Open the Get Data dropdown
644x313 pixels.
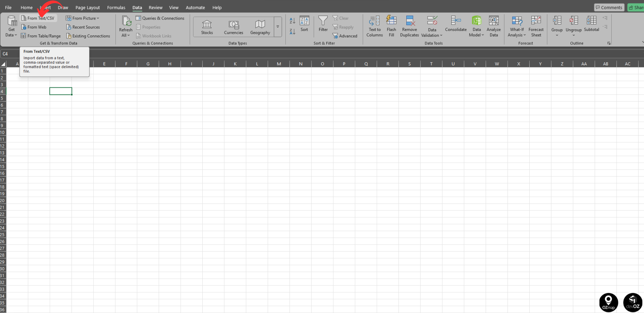[x=11, y=26]
